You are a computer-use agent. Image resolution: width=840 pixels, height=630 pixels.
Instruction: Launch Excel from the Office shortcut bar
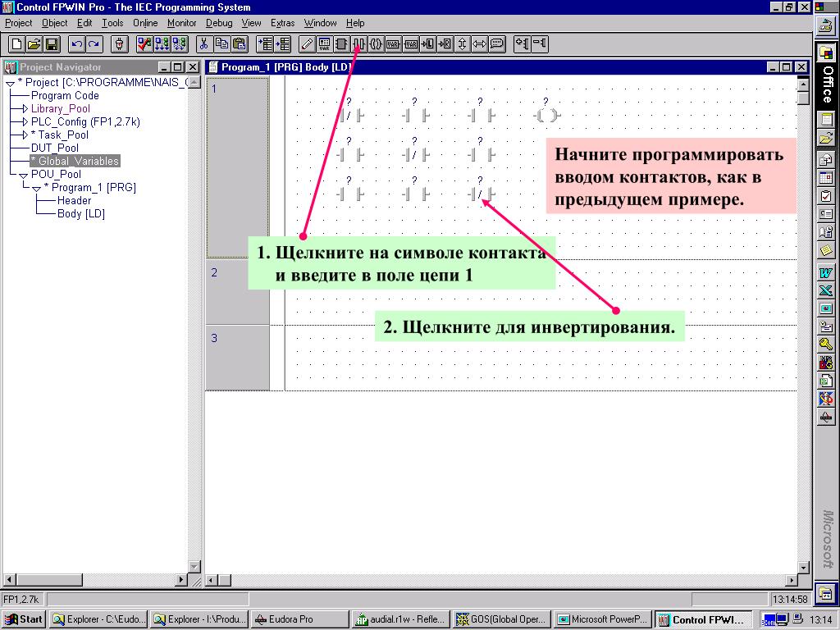(x=825, y=291)
